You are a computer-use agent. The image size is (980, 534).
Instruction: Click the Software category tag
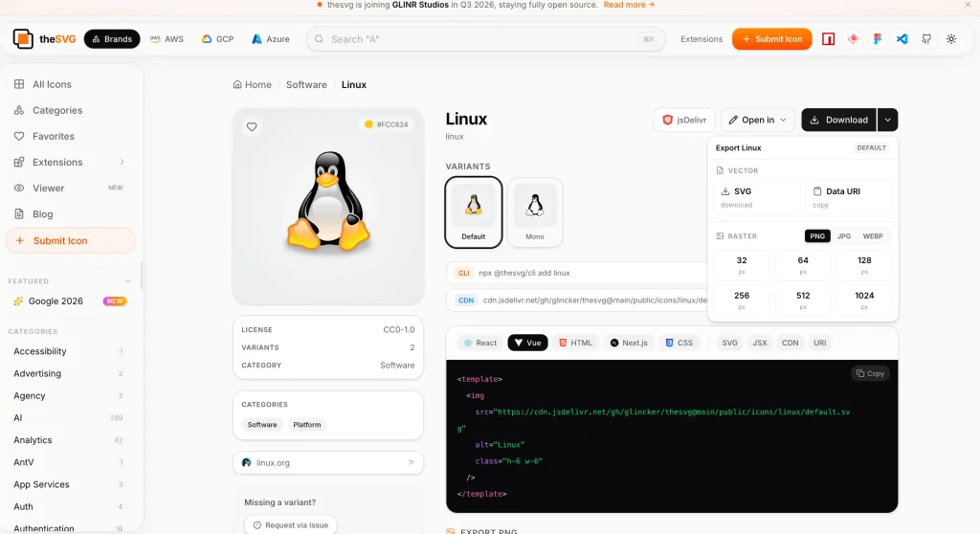pos(262,425)
